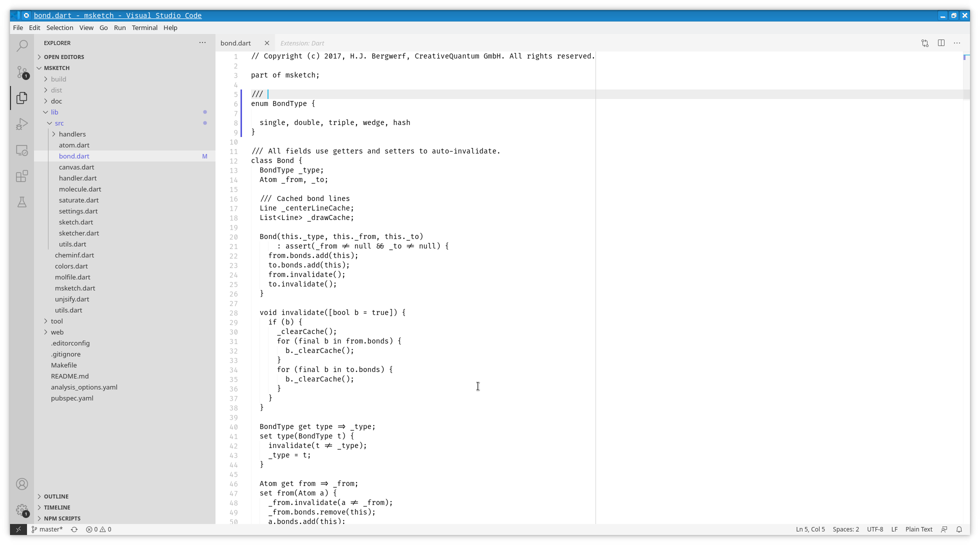Open the Accounts icon in activity bar

pos(22,484)
